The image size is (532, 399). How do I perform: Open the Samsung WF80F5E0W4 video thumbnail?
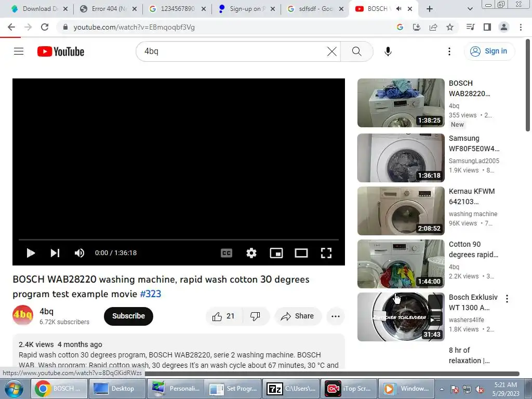coord(401,158)
